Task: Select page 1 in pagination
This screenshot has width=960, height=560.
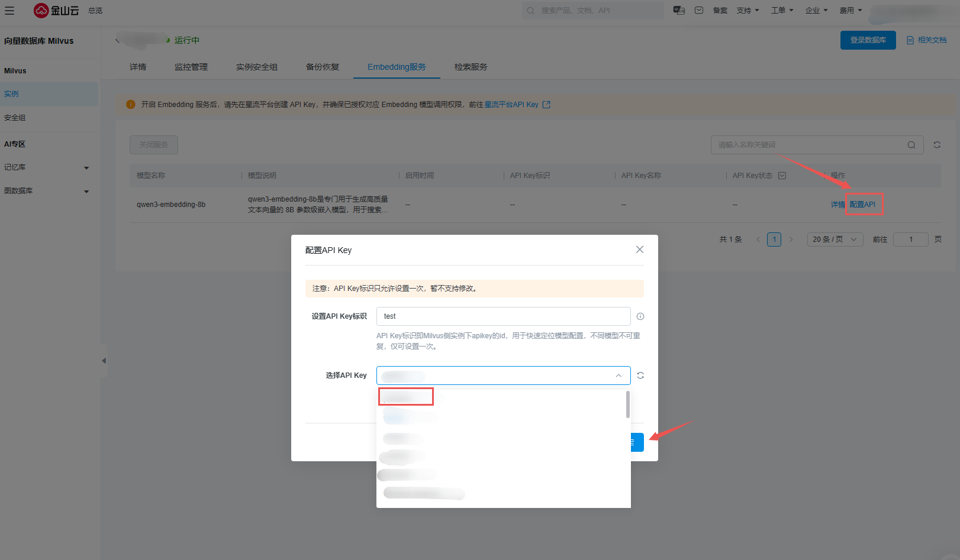Action: click(x=774, y=239)
